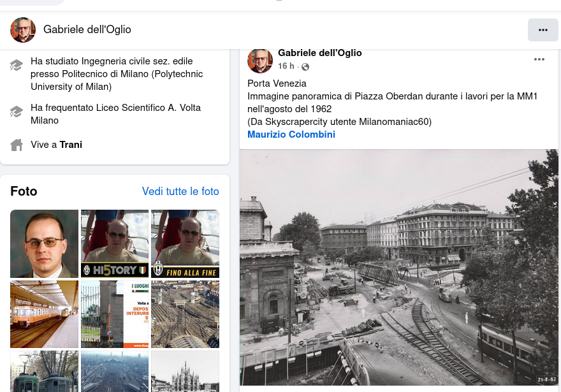Open the HI5TORY photo thumbnail
The height and width of the screenshot is (392, 561).
coord(115,243)
